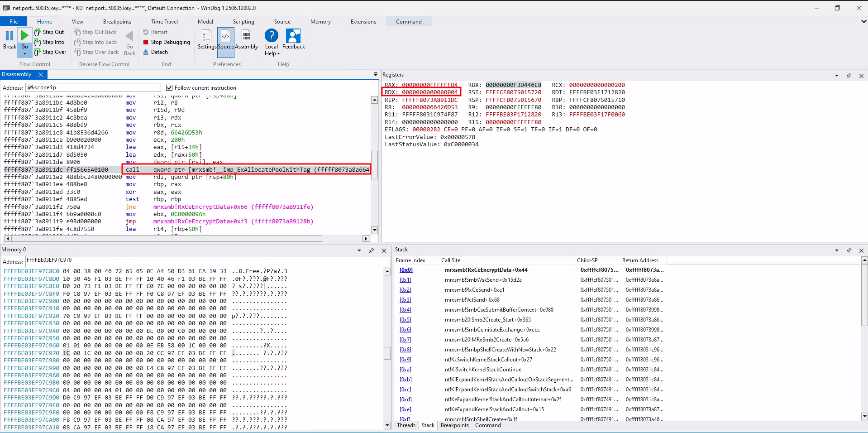The height and width of the screenshot is (433, 868).
Task: Click the Detach button
Action: point(155,52)
